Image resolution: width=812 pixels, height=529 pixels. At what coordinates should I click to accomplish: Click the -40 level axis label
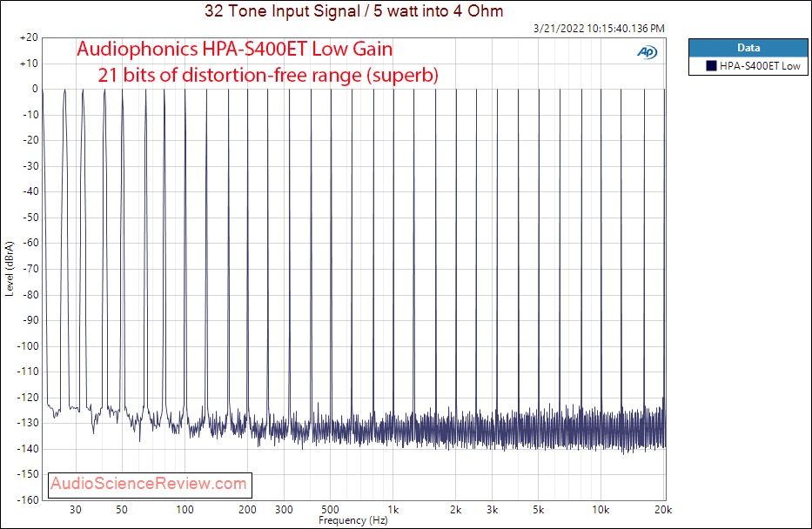pos(30,191)
